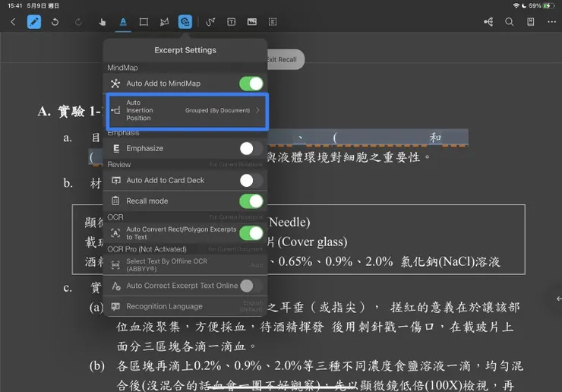Expand Auto Insertion Position chevron

257,110
